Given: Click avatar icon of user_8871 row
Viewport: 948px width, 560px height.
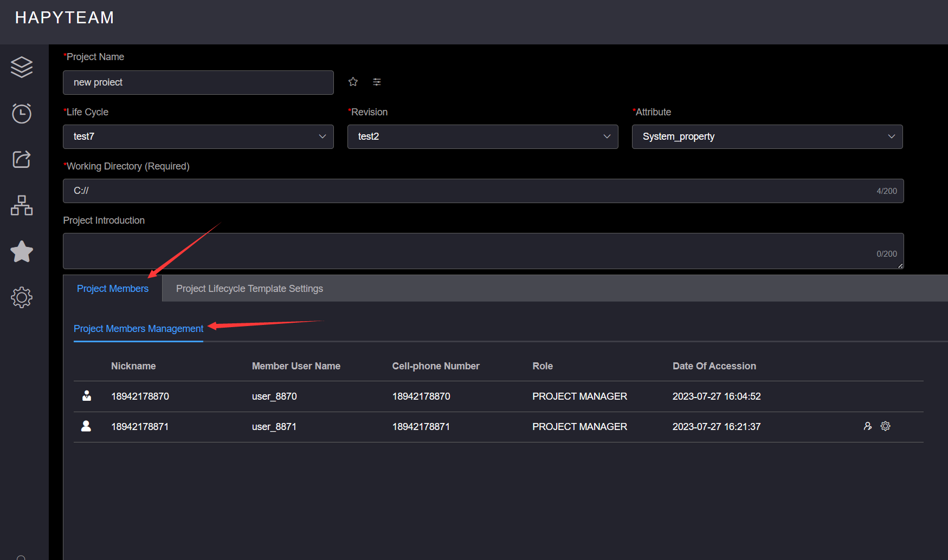Looking at the screenshot, I should click(86, 426).
